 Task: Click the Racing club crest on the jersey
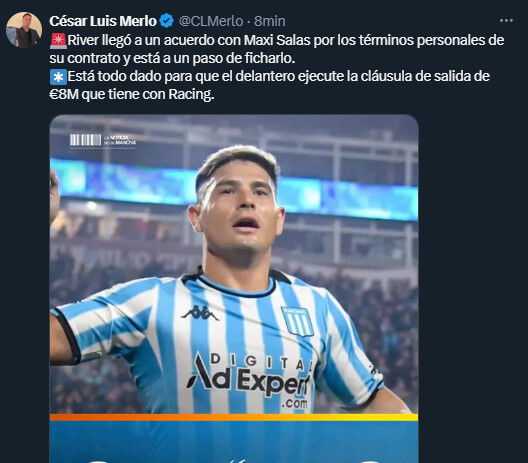[x=298, y=321]
